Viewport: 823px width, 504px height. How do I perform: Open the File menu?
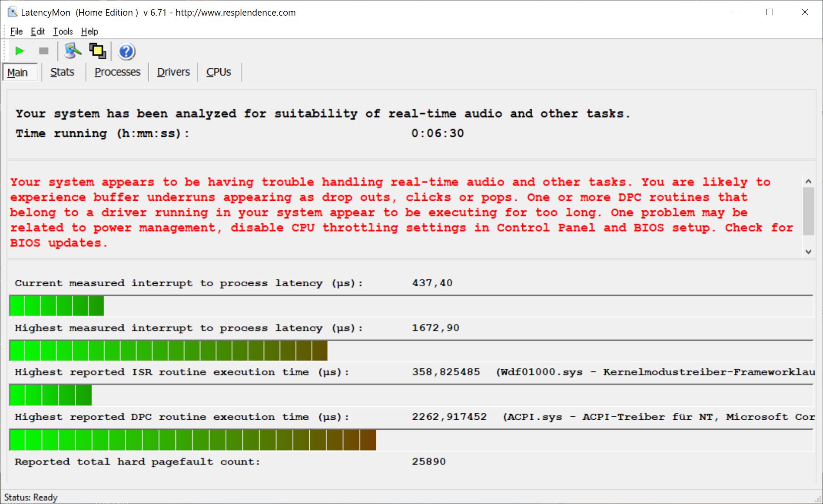click(x=17, y=31)
